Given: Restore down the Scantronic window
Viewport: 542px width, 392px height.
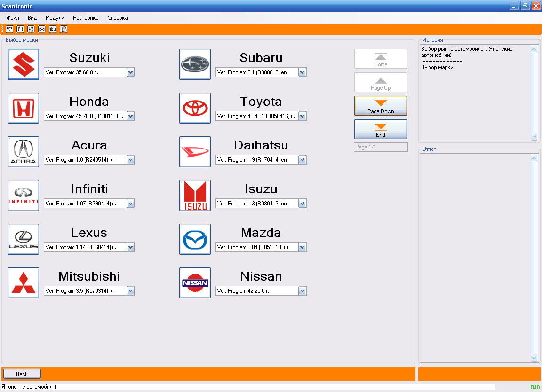Looking at the screenshot, I should click(x=525, y=6).
